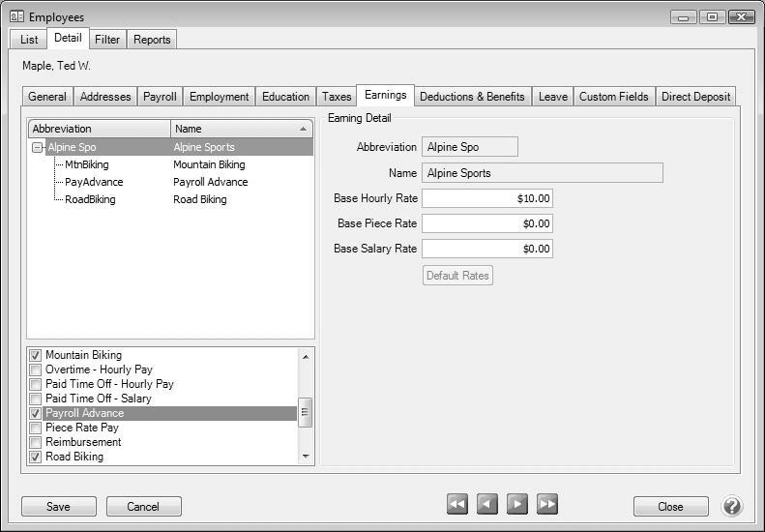Open the Direct Deposit tab
This screenshot has width=765, height=532.
[696, 97]
